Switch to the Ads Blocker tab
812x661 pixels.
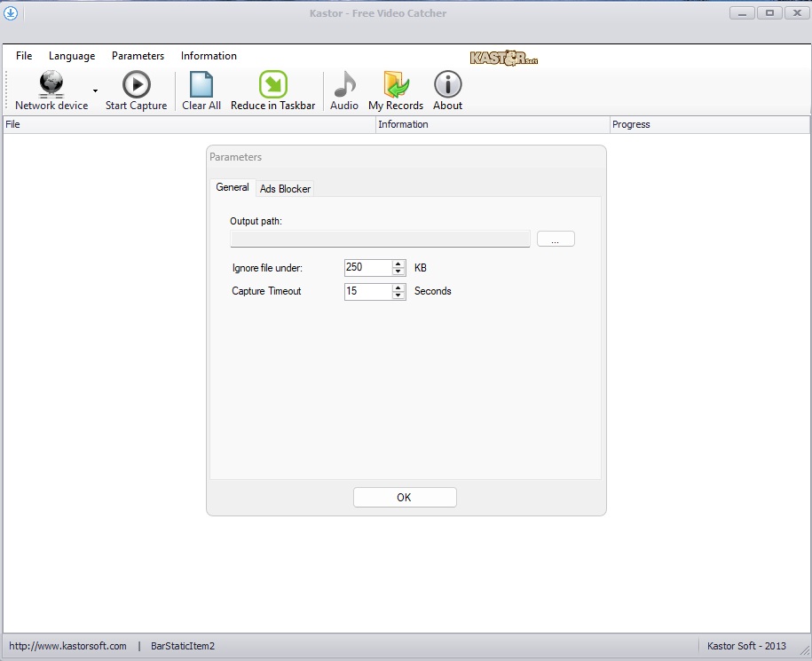tap(285, 189)
